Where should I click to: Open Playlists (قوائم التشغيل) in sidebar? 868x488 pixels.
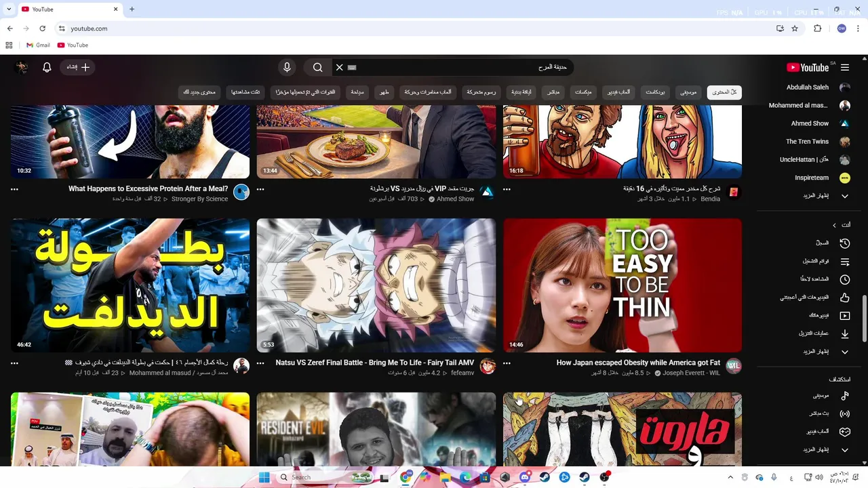pyautogui.click(x=825, y=261)
